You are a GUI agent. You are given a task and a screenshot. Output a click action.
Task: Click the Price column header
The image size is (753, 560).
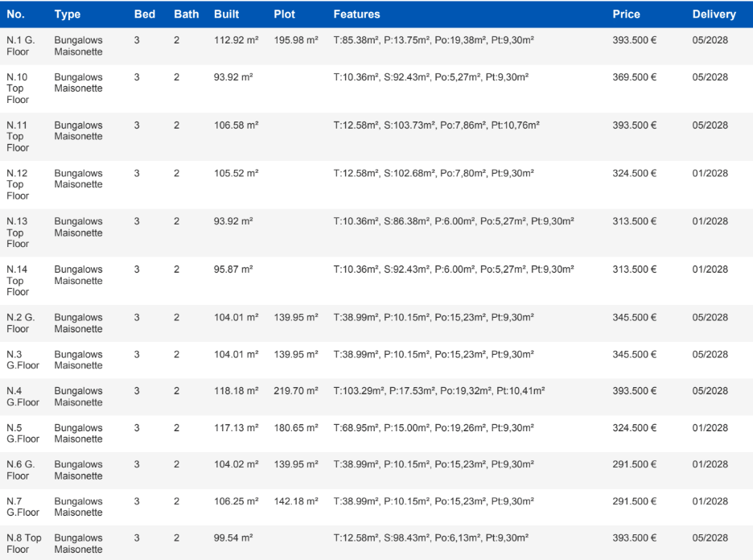626,14
